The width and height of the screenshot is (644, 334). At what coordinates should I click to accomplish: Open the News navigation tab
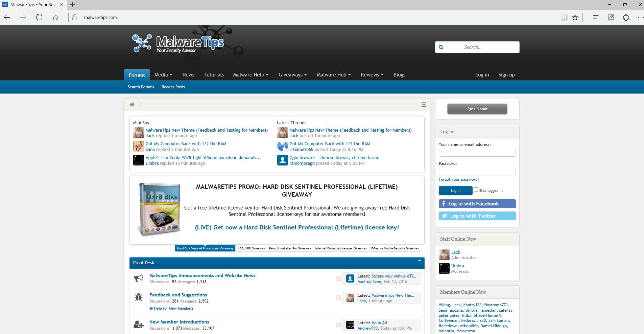[188, 75]
